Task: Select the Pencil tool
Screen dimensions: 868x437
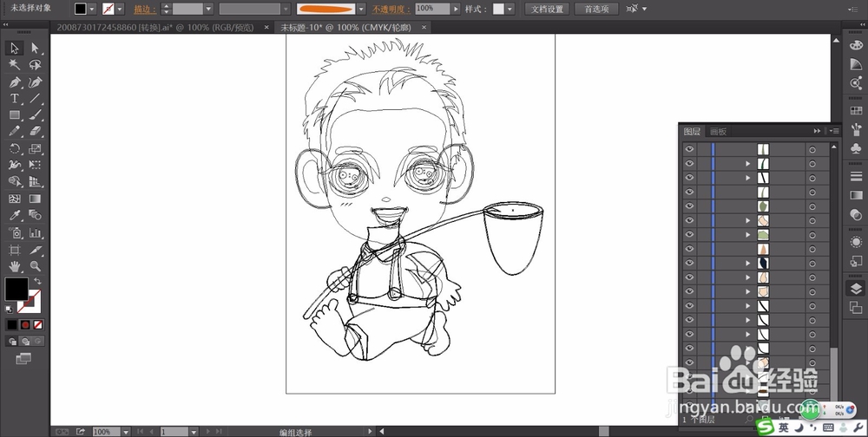Action: point(15,131)
